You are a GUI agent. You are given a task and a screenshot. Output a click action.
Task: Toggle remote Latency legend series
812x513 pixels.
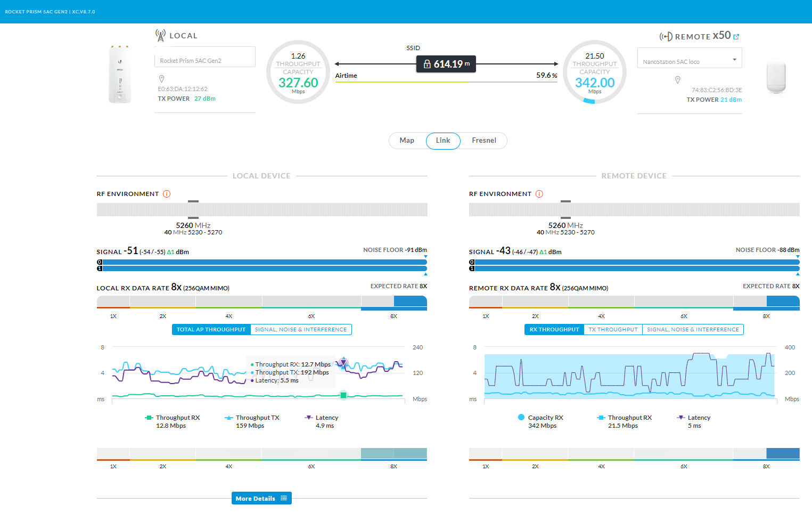pyautogui.click(x=693, y=418)
